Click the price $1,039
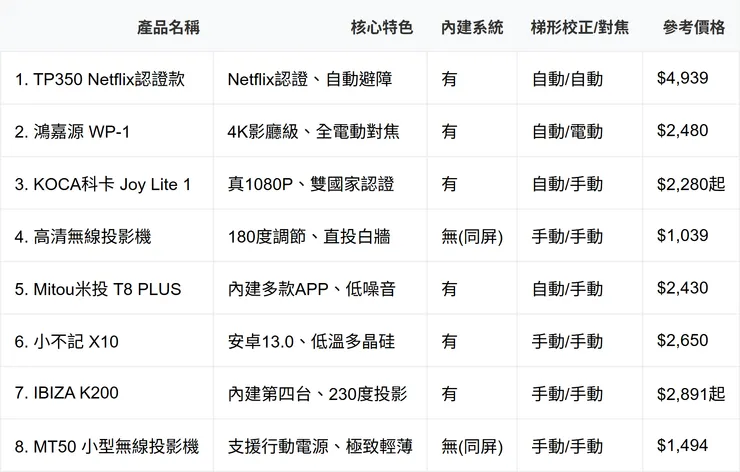 682,236
